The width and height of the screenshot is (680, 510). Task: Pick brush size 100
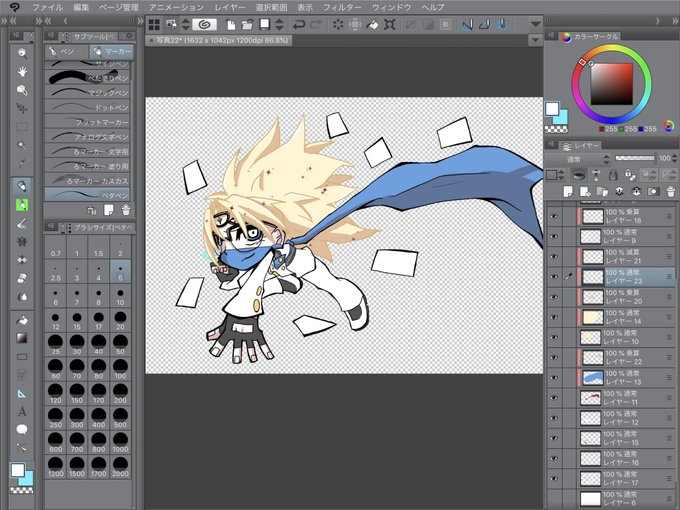(x=120, y=369)
